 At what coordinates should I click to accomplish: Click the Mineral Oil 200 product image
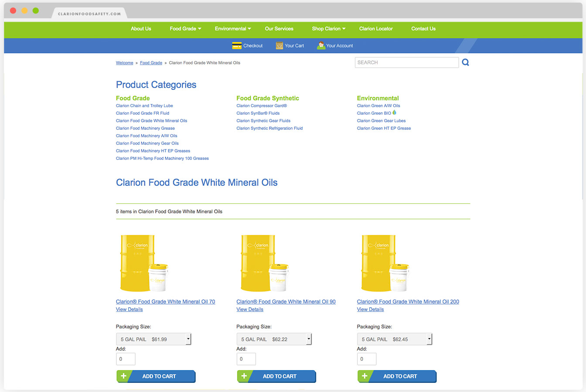[x=385, y=263]
